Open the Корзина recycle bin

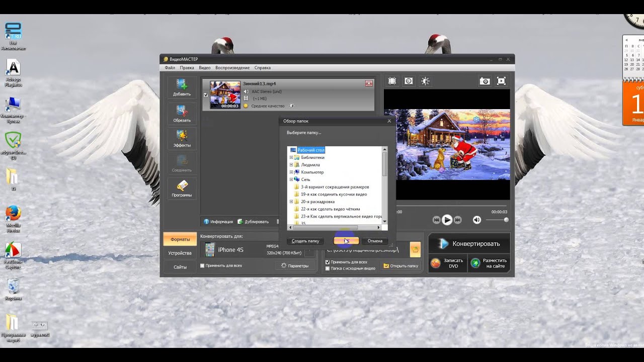pos(13,289)
